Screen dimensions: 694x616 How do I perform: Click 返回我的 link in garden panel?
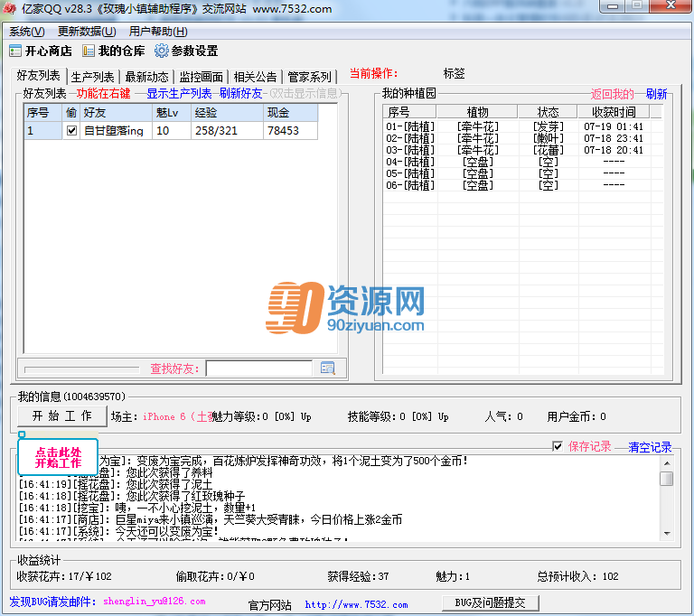[x=612, y=94]
